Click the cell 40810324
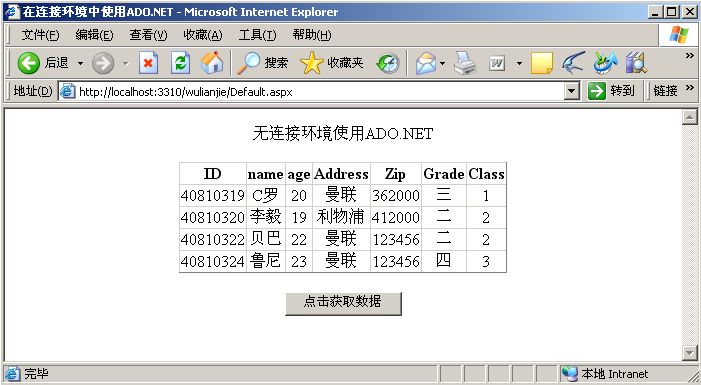The height and width of the screenshot is (385, 701). point(213,261)
